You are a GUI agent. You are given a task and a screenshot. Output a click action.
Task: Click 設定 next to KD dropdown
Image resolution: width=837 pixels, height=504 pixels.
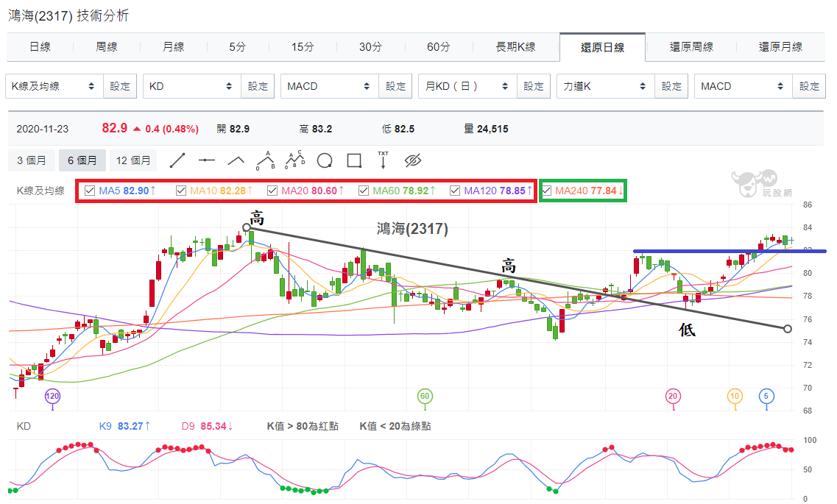click(x=258, y=86)
